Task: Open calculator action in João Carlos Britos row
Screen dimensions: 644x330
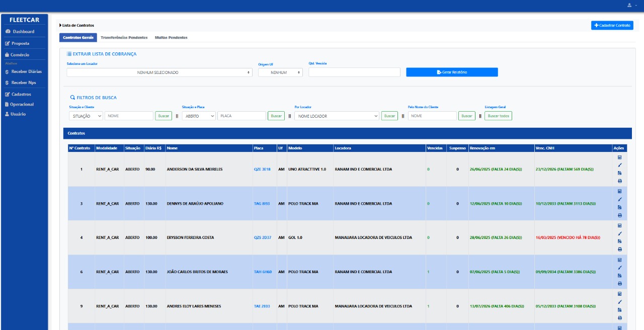Action: click(x=619, y=260)
